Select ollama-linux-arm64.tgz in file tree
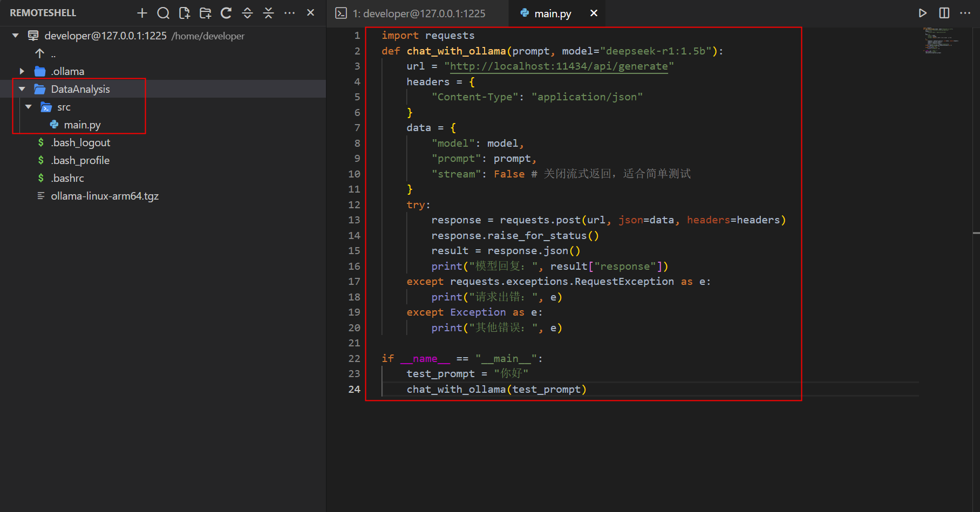This screenshot has height=512, width=980. (105, 196)
